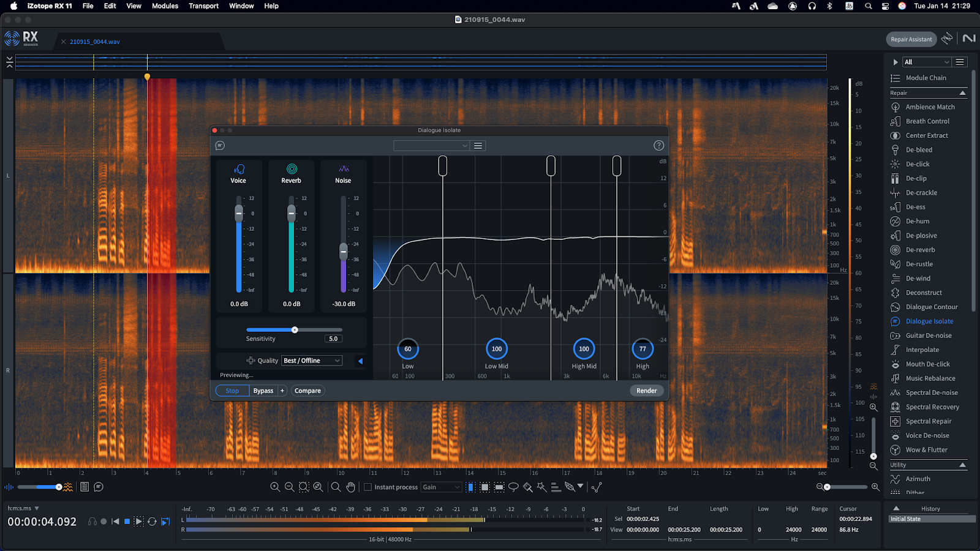This screenshot has height=551, width=980.
Task: Click the plus button beside Bypass
Action: point(282,391)
